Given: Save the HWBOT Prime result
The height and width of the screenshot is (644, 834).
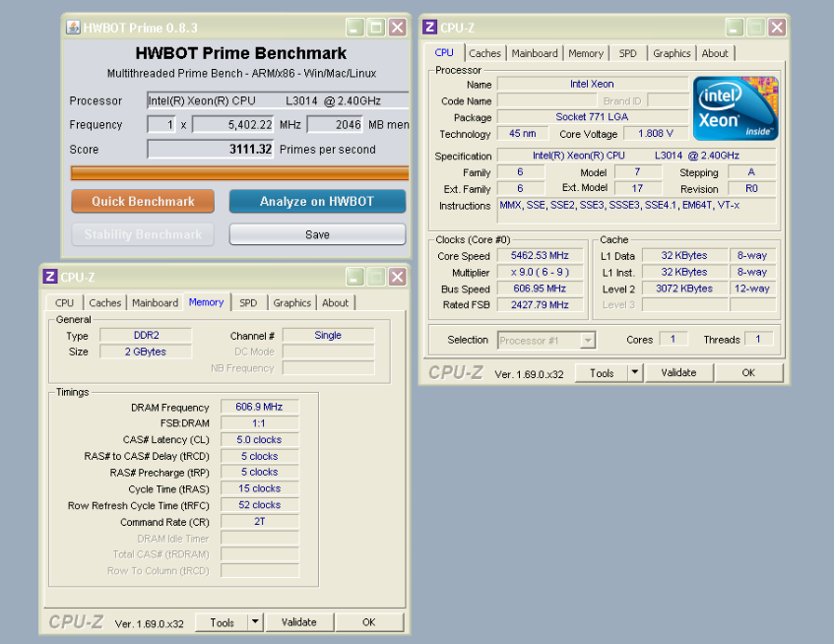Looking at the screenshot, I should [317, 234].
